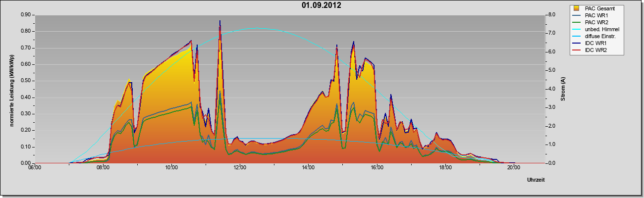Click the 18:00 time axis label
644x198 pixels.
[445, 168]
